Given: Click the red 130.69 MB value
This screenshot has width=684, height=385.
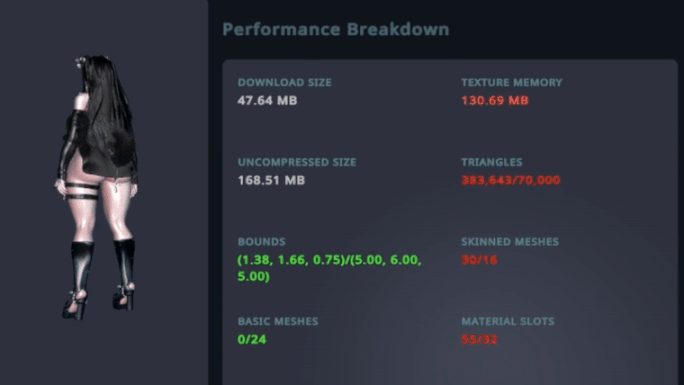Looking at the screenshot, I should coord(495,101).
